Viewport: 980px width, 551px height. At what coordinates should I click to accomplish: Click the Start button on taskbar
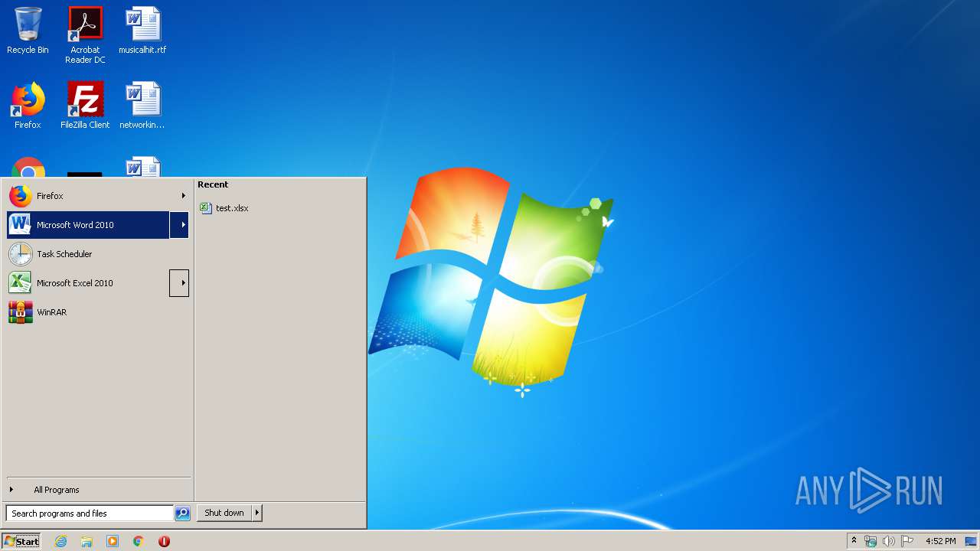point(21,541)
